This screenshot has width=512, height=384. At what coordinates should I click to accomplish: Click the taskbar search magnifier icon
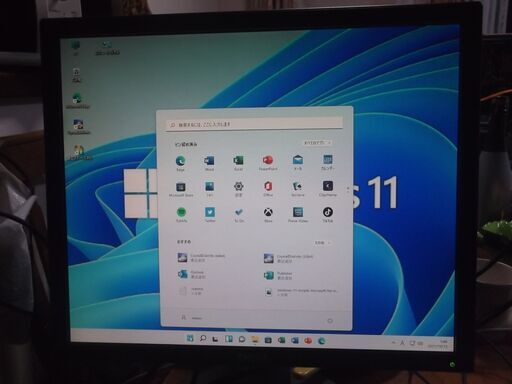pyautogui.click(x=203, y=338)
